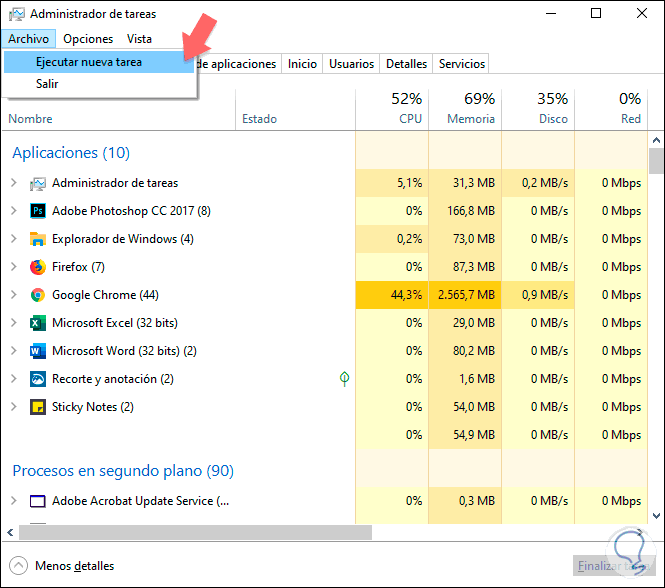This screenshot has width=665, height=588.
Task: Expand the Administrador de tareas process row
Action: click(x=14, y=183)
